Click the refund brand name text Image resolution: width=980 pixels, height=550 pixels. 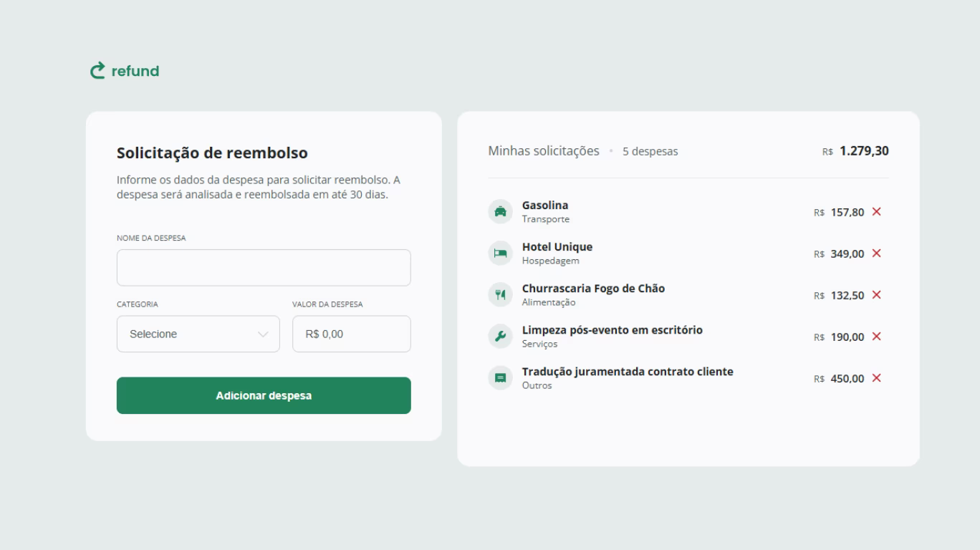tap(135, 71)
